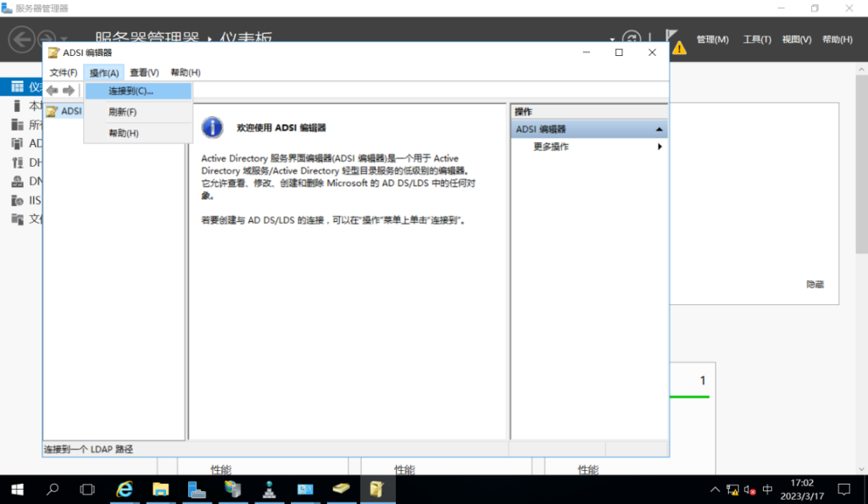Click the forward arrow in ADSI toolbar
Screen dimensions: 868x504
(x=69, y=90)
